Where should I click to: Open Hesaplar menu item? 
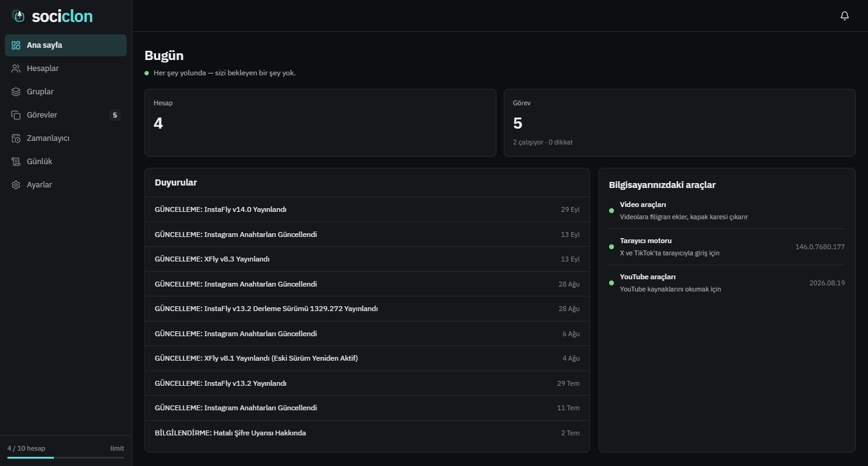click(x=65, y=69)
